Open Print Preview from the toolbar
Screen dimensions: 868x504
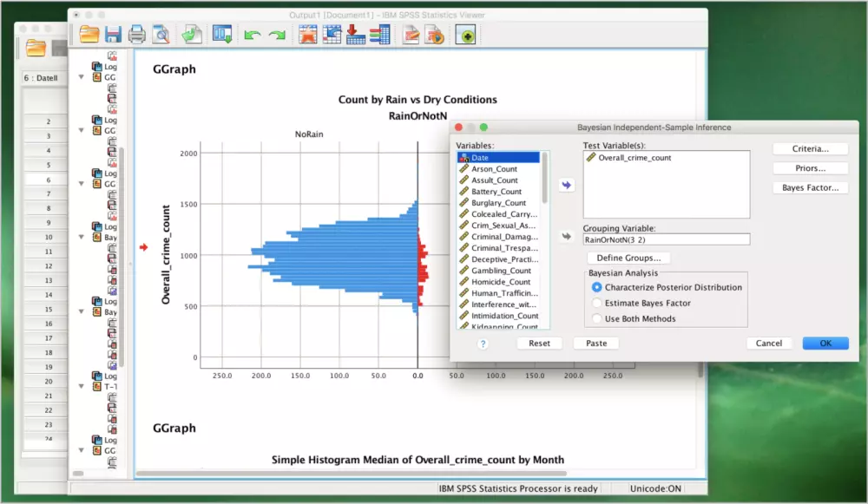pyautogui.click(x=162, y=35)
